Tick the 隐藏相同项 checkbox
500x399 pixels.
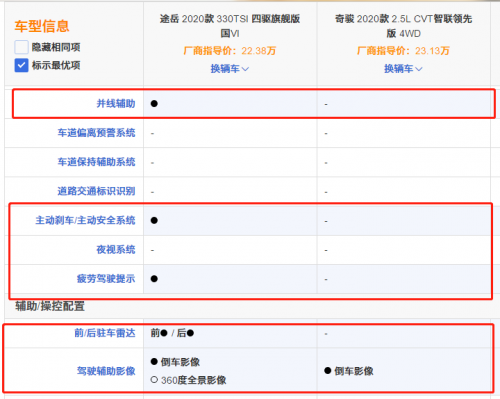(21, 47)
